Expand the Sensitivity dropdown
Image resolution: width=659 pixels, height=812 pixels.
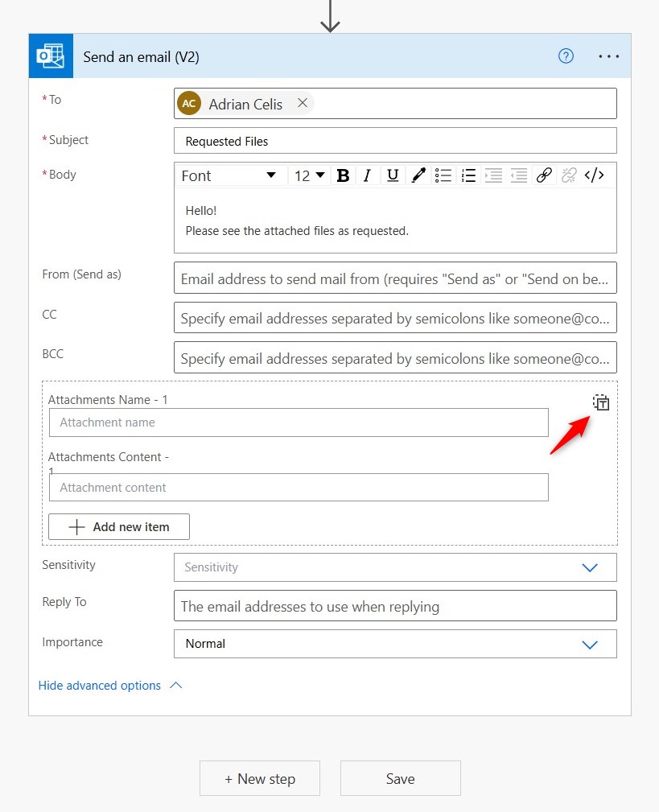tap(395, 567)
